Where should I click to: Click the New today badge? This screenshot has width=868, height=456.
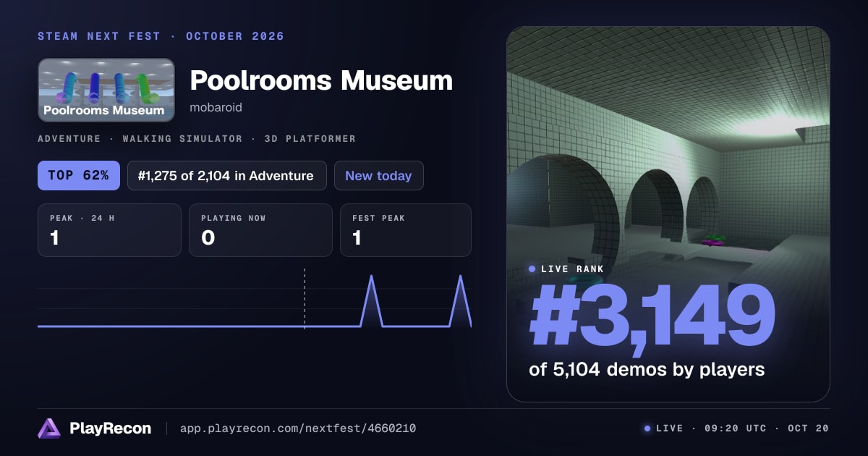(x=378, y=175)
